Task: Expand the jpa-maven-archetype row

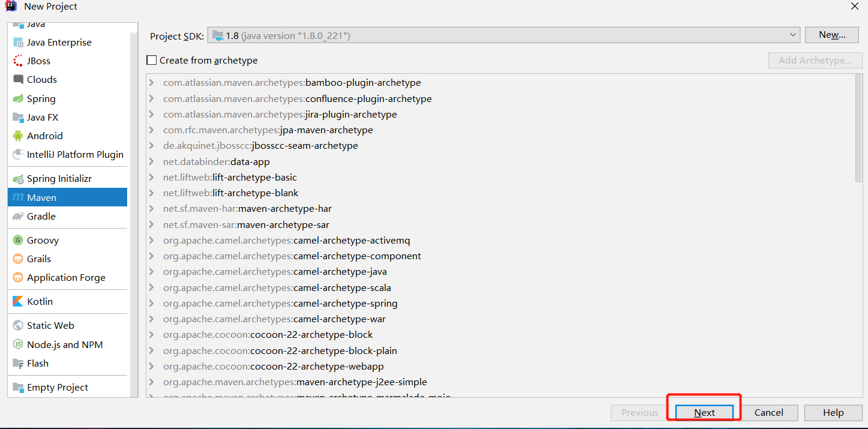Action: click(x=152, y=130)
